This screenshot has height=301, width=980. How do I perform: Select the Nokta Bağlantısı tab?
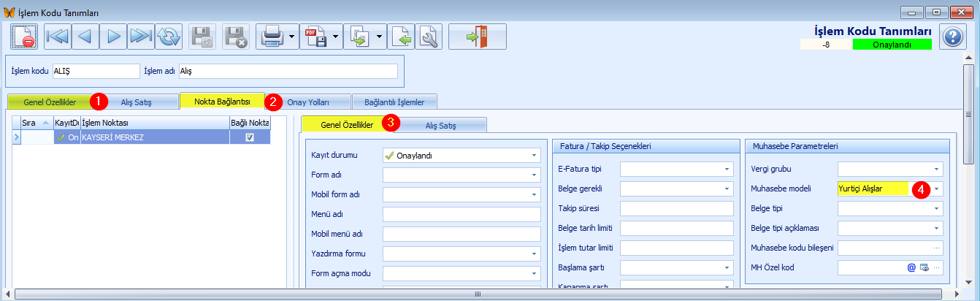coord(222,101)
